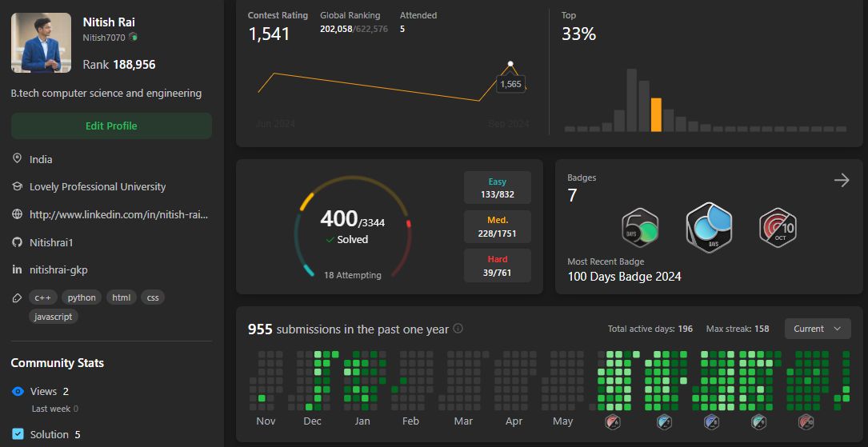Click the css skill tag
Image resolution: width=868 pixels, height=447 pixels.
pos(153,297)
